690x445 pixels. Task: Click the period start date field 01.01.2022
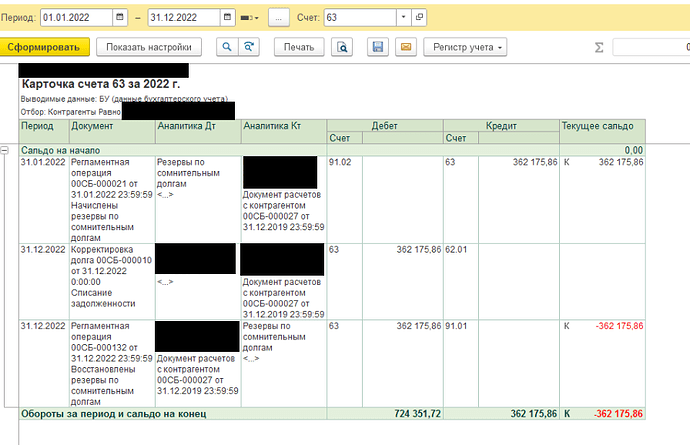[x=77, y=18]
